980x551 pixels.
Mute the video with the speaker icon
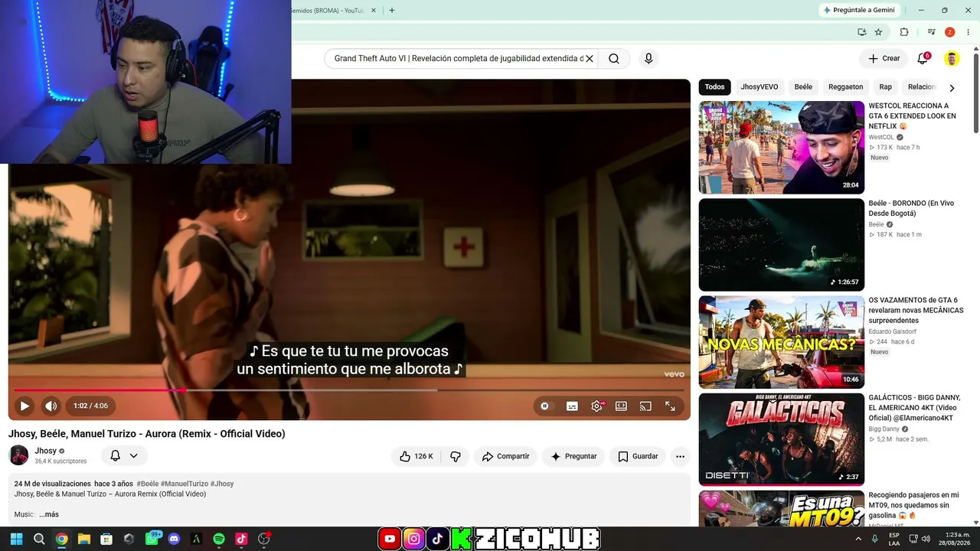point(51,406)
